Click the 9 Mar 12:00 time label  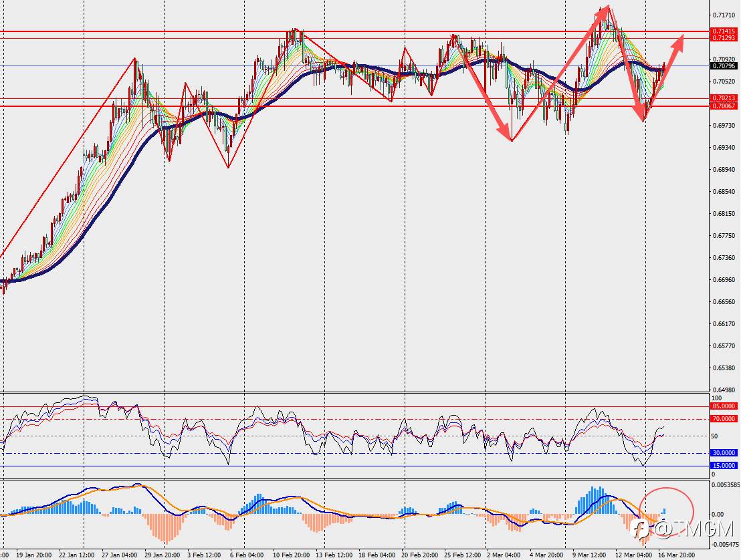[x=589, y=555]
